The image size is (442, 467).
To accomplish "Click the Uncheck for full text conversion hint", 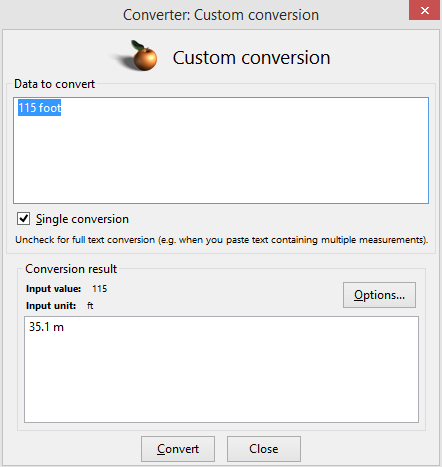I will point(222,240).
